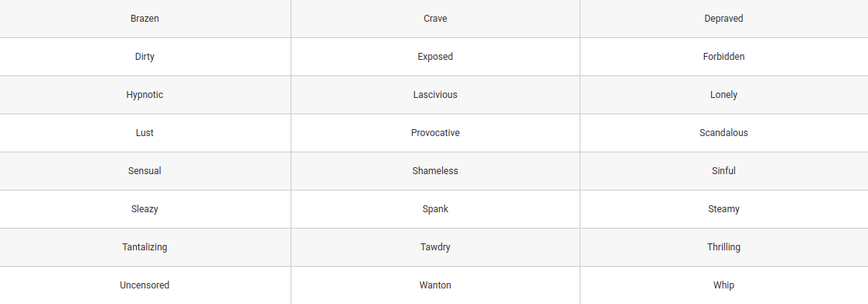
Task: Click the Steamy table entry
Action: point(723,209)
